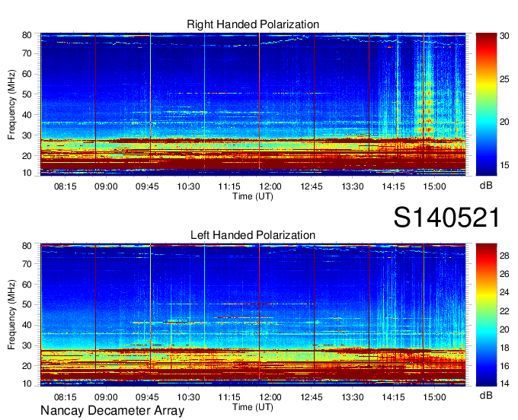Click 80 tick on lower frequency axis
The height and width of the screenshot is (420, 518).
click(x=27, y=246)
